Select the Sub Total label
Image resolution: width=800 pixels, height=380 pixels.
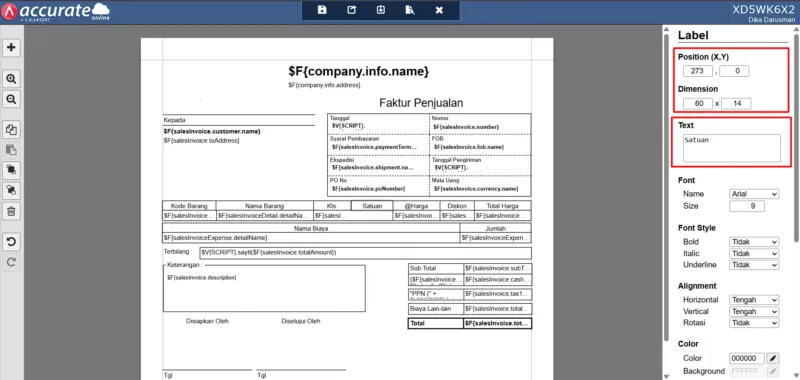(436, 268)
